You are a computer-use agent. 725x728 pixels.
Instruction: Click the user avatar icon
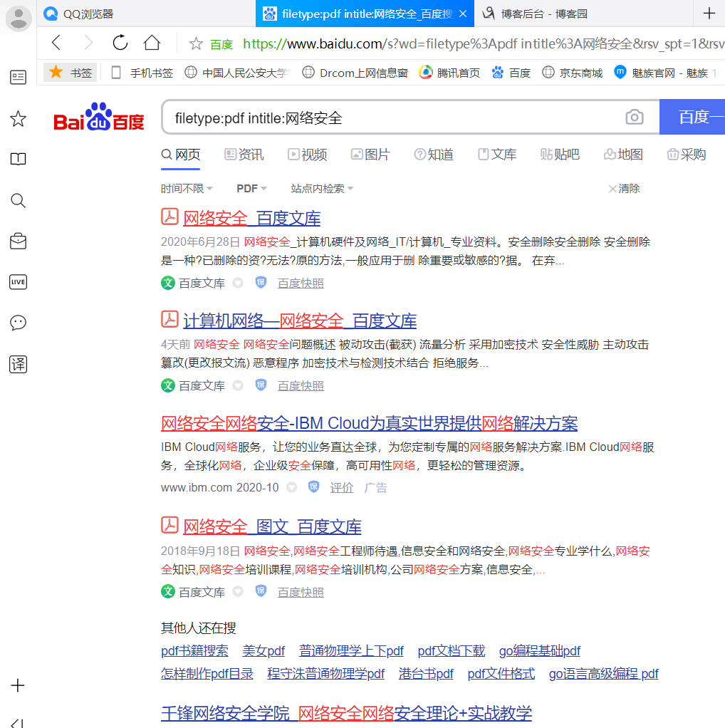point(18,18)
